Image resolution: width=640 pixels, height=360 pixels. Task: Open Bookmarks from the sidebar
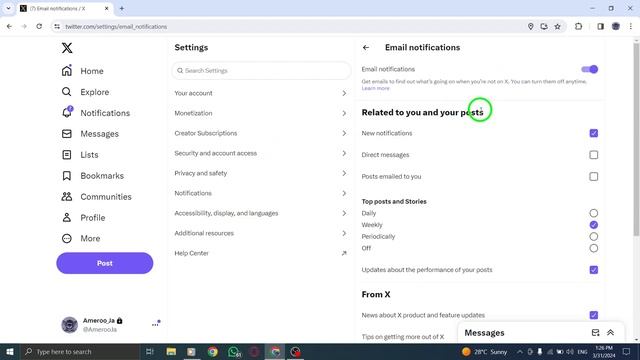click(92, 176)
